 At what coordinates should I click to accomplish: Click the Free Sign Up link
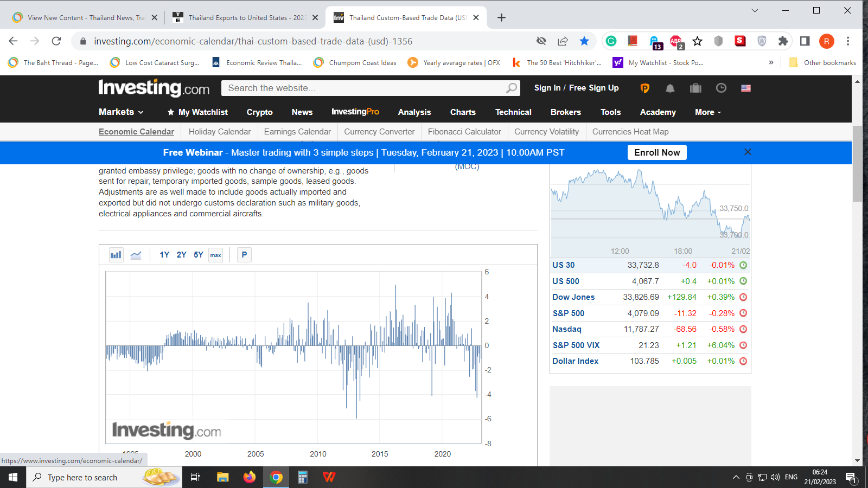click(x=593, y=88)
